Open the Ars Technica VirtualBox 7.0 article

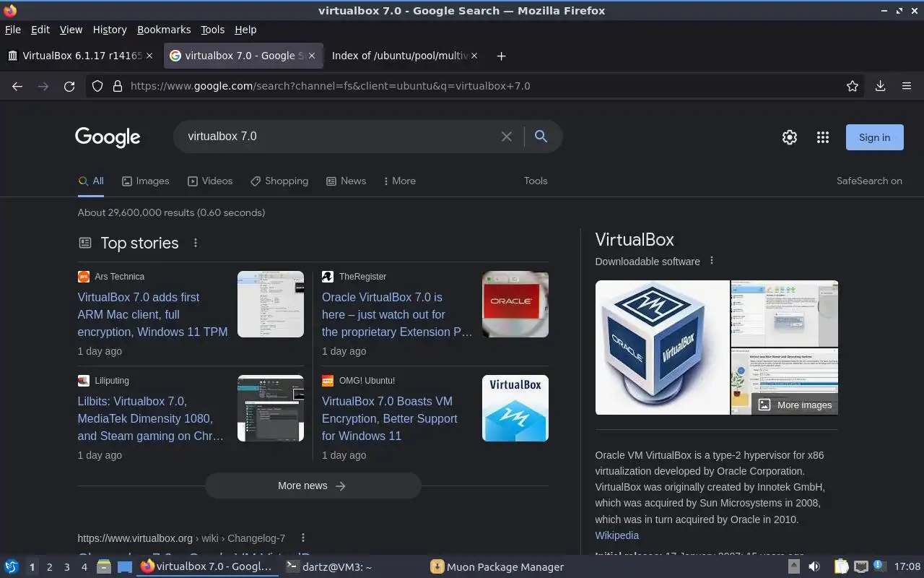(x=152, y=314)
